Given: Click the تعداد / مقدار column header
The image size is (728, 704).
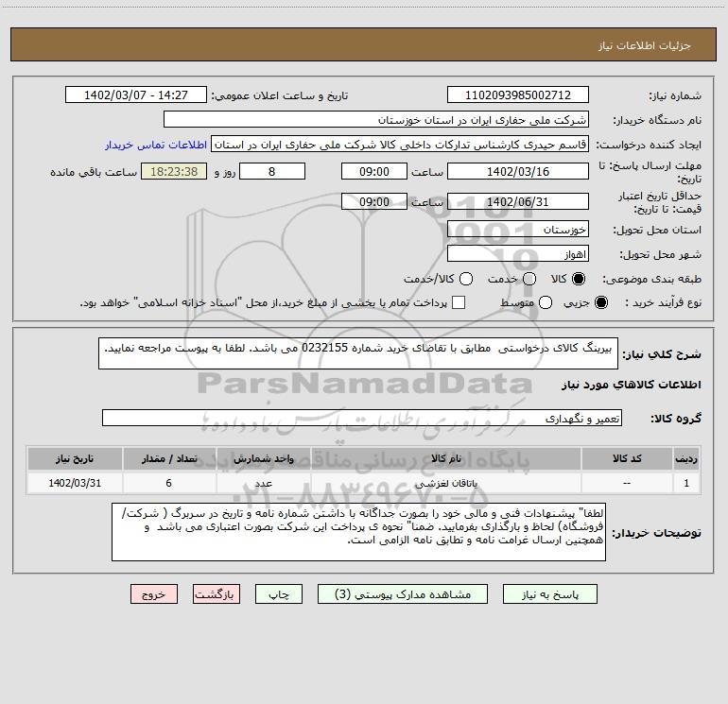Looking at the screenshot, I should coord(169,458).
